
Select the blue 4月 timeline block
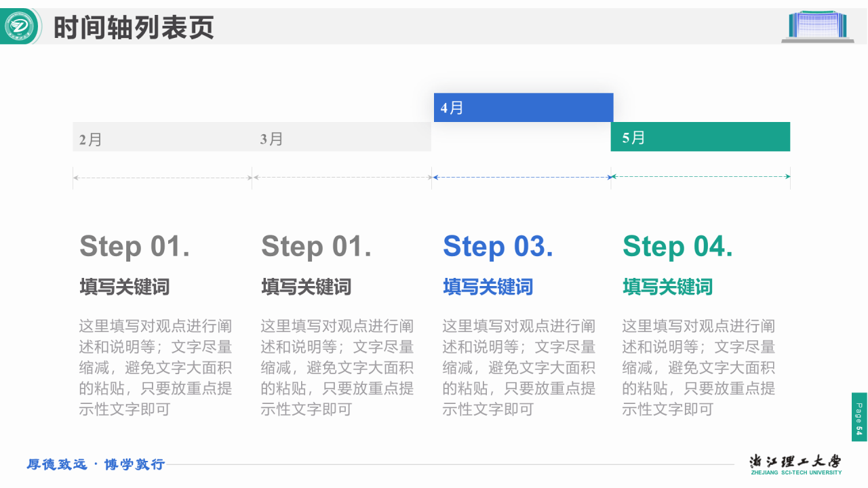524,108
